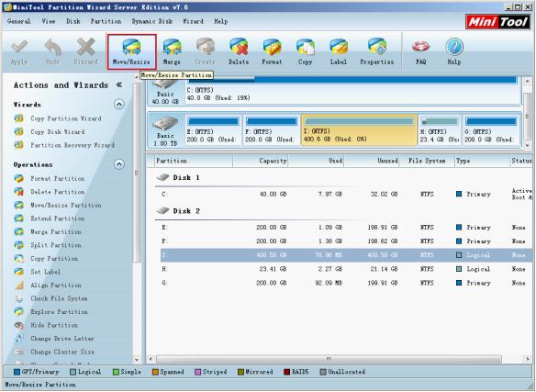Screen dimensions: 536x392
Task: Click the Delete partition toolbar icon
Action: coord(239,51)
